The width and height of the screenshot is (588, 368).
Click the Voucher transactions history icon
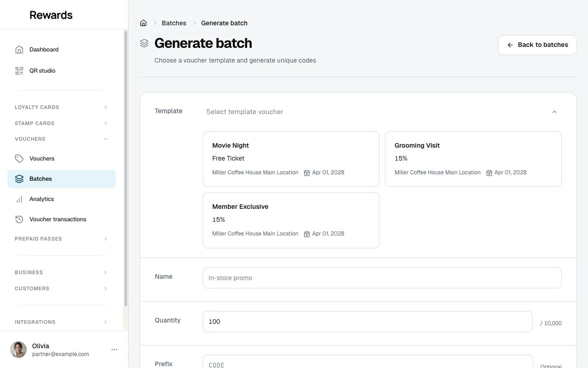click(x=19, y=219)
